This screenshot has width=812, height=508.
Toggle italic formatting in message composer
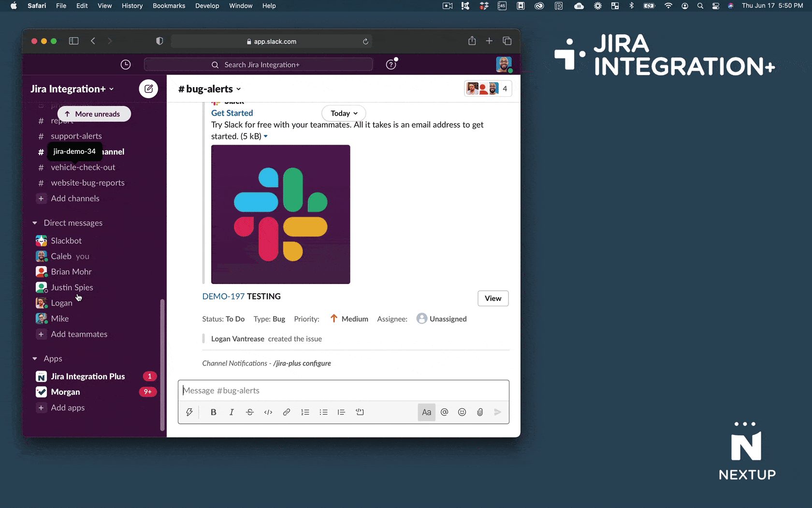tap(232, 412)
